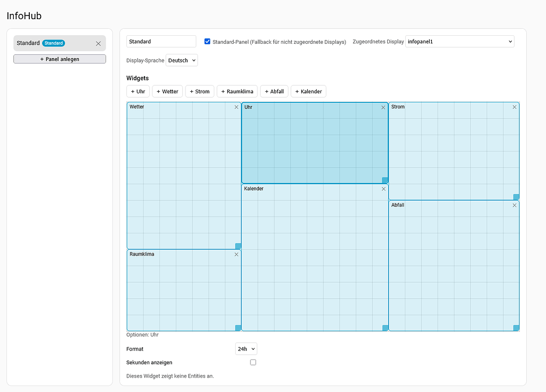Open the Format 24h dropdown

pos(246,349)
